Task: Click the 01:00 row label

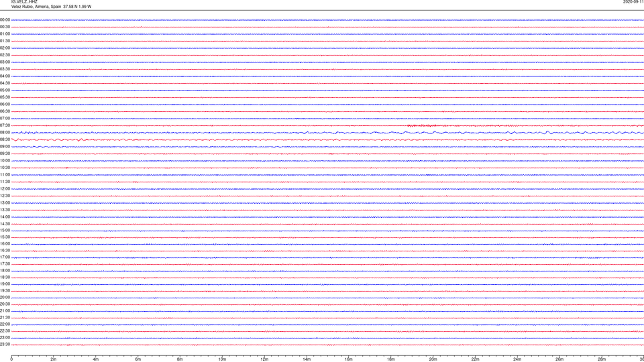Action: (5, 34)
